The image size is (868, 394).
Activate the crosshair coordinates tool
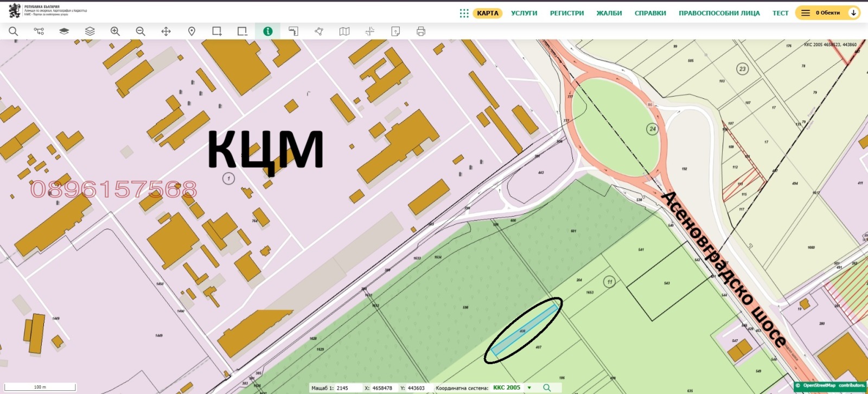coord(370,31)
